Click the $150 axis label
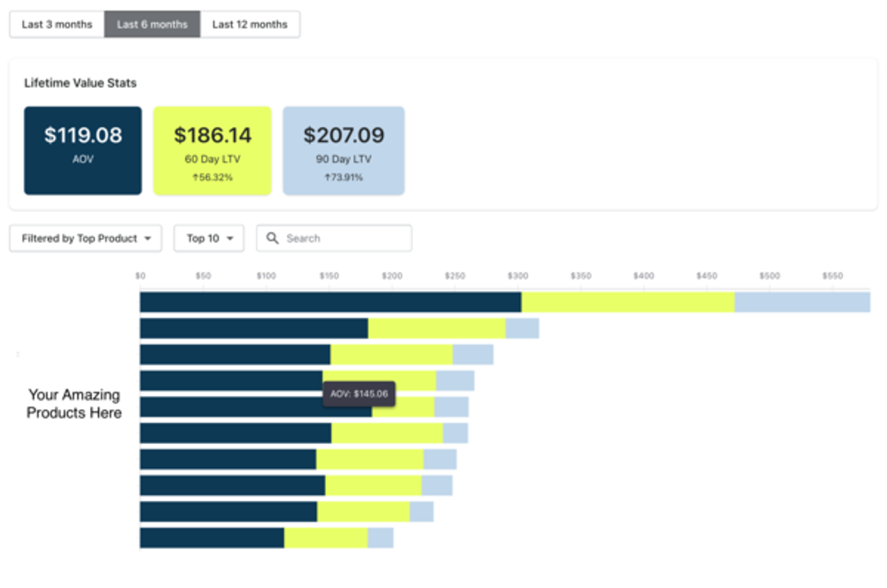The image size is (887, 588). 329,276
